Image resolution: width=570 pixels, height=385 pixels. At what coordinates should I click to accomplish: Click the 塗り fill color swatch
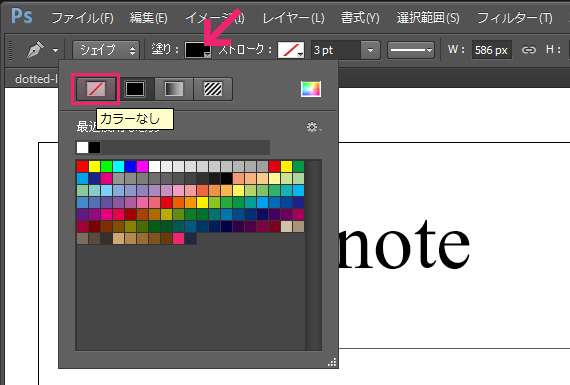(197, 50)
